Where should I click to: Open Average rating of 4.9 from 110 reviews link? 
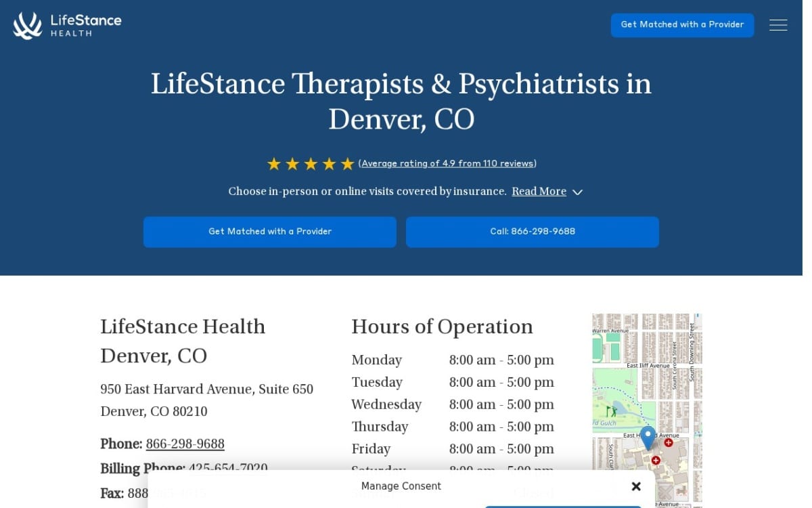pos(447,164)
